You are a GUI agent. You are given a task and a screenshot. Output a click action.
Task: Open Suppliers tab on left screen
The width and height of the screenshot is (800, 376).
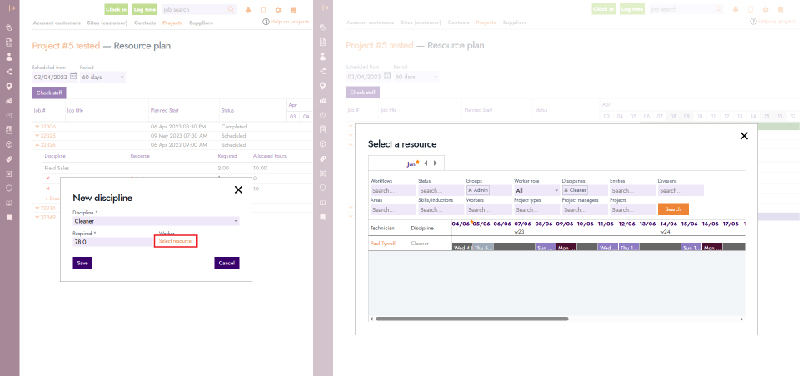tap(201, 23)
